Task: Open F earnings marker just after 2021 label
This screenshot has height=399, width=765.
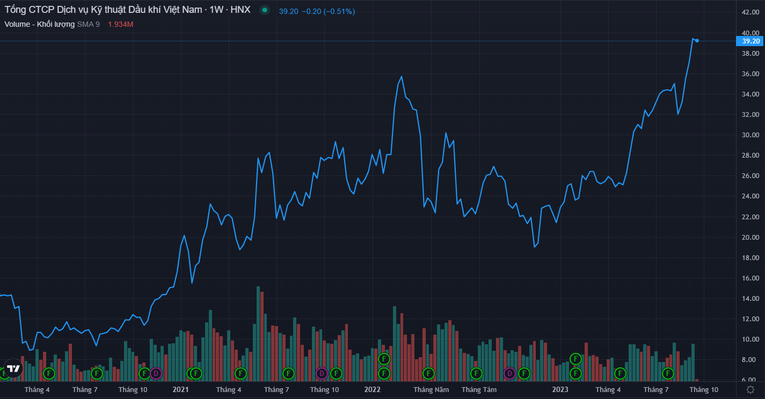Action: point(196,374)
